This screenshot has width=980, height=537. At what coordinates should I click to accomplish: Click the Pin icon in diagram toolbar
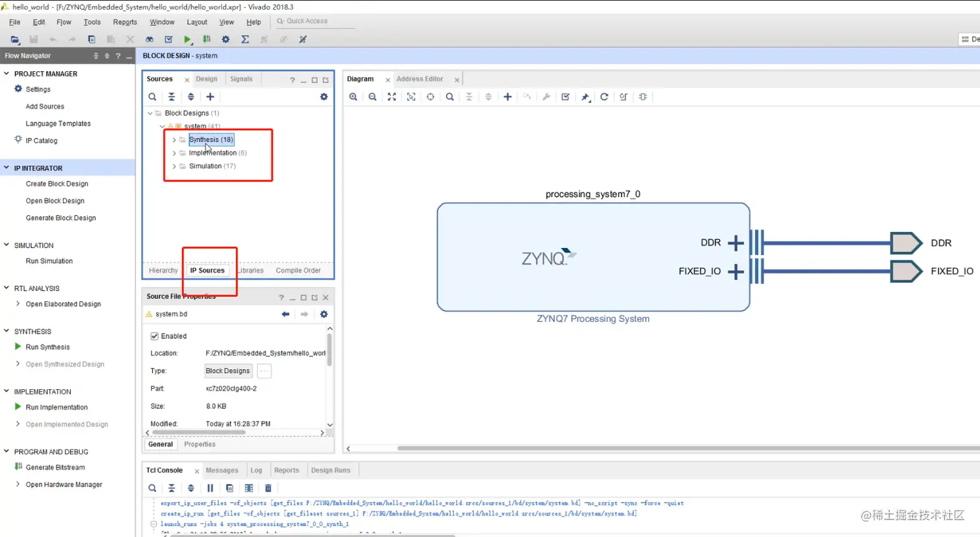tap(585, 97)
